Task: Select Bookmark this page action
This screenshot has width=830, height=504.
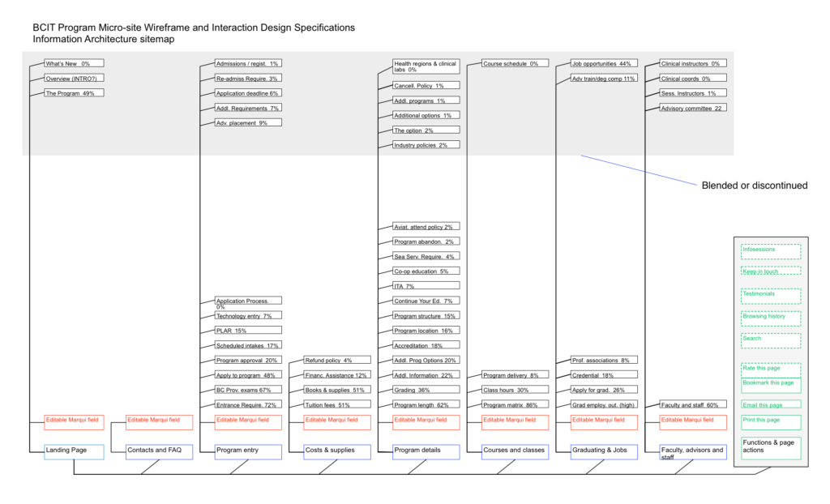Action: (769, 382)
